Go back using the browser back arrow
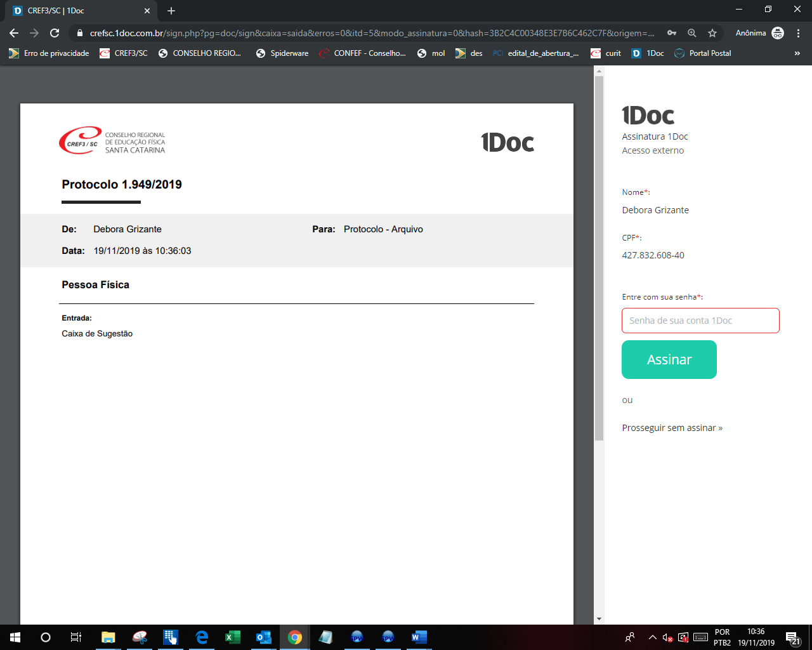The height and width of the screenshot is (650, 812). pyautogui.click(x=14, y=33)
